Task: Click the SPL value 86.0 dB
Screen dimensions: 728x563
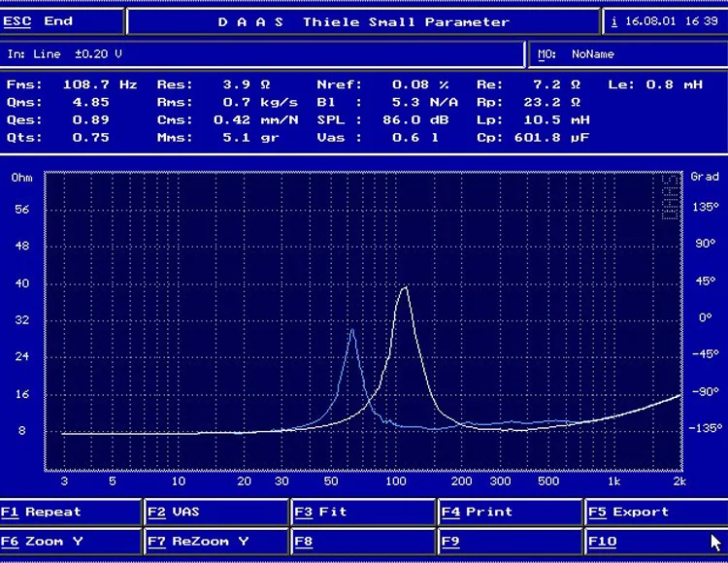Action: [415, 119]
